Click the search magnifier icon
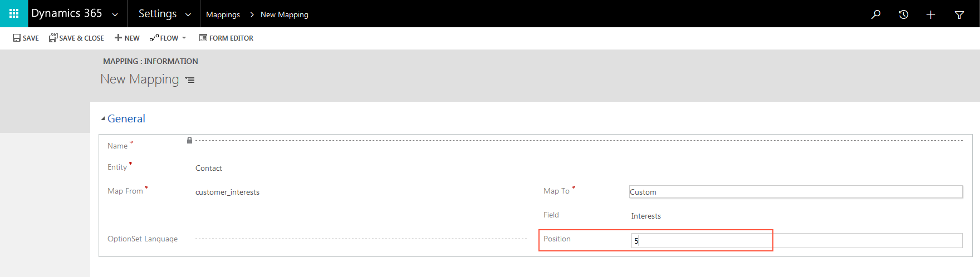980x277 pixels. point(876,14)
